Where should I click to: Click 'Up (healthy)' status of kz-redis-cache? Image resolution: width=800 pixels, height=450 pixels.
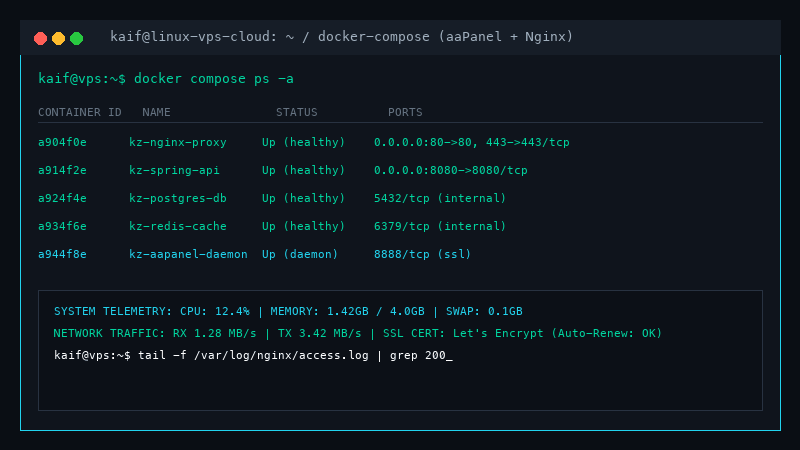(x=304, y=226)
